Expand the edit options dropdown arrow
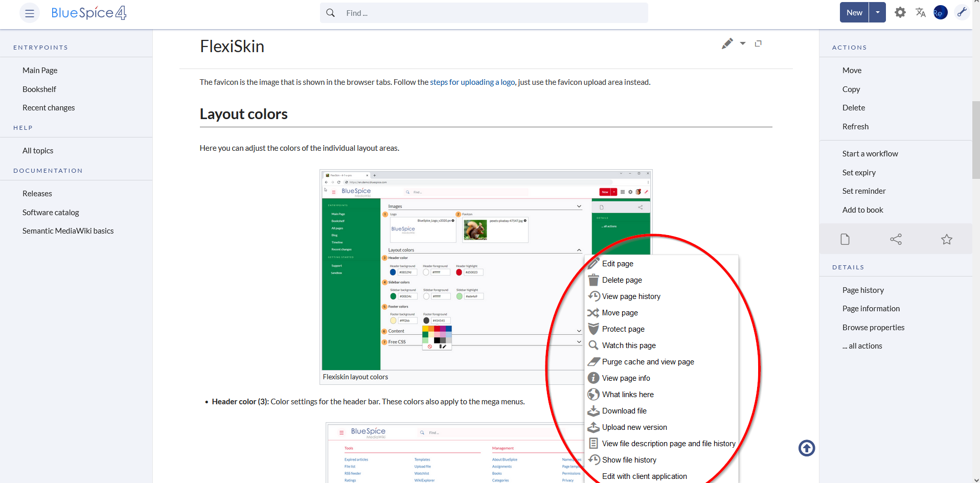The image size is (980, 483). tap(743, 43)
